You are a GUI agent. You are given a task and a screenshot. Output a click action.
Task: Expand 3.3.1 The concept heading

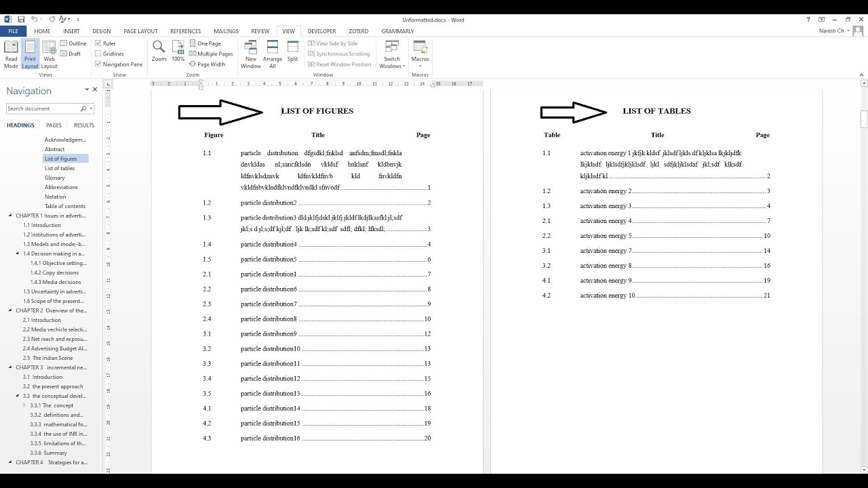pos(24,405)
